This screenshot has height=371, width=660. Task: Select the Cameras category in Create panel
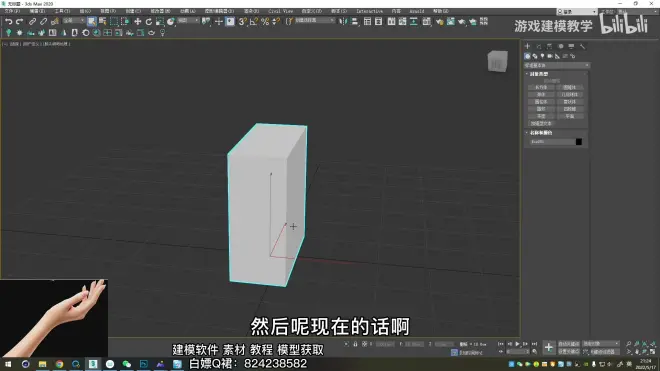click(550, 56)
